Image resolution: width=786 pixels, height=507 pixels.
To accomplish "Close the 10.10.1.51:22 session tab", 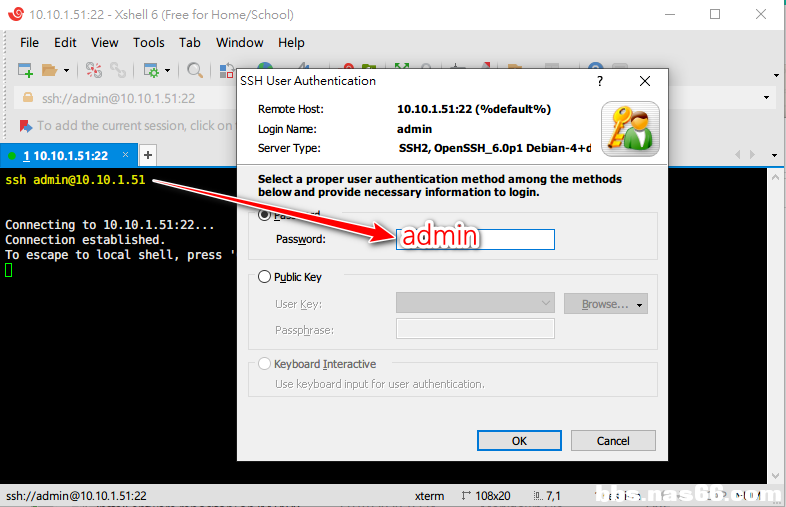I will [125, 154].
